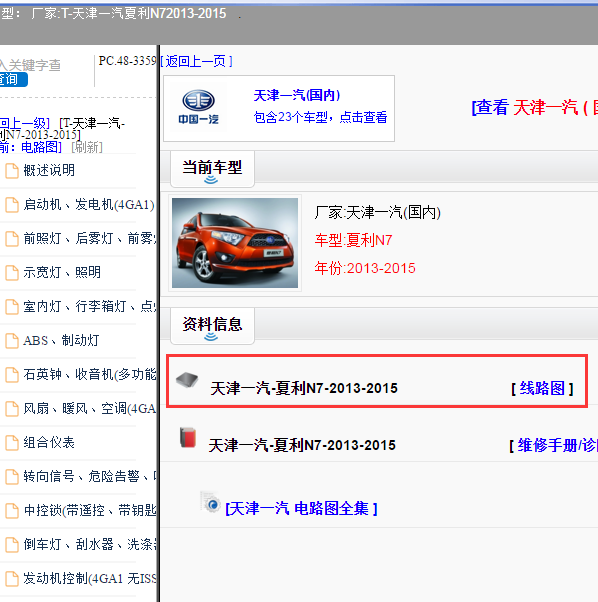Image resolution: width=598 pixels, height=602 pixels.
Task: Click the document icon beside 转向信号、危险告警
Action: (12, 477)
